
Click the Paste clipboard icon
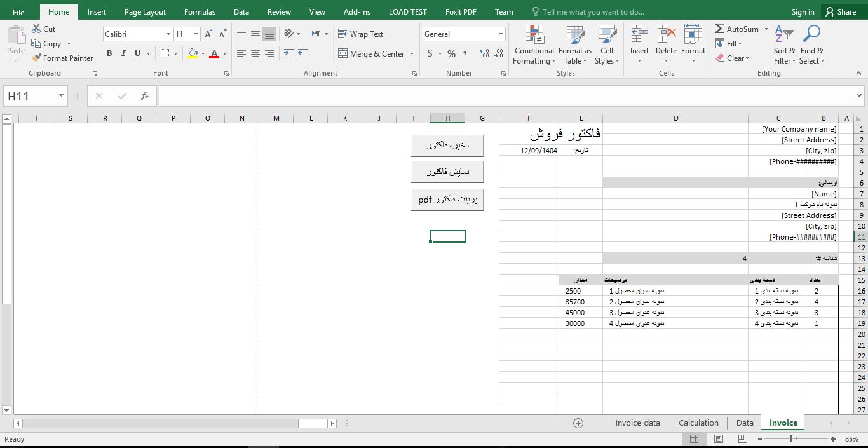click(16, 36)
